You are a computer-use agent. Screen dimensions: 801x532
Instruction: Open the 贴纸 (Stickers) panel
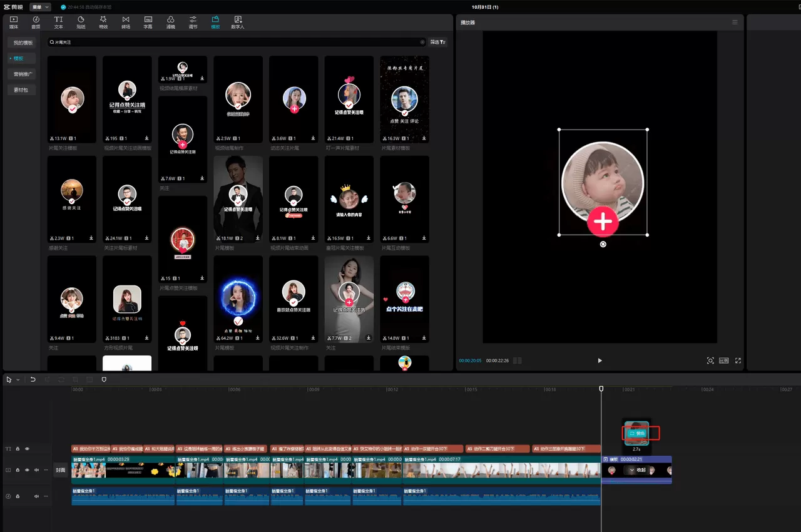pyautogui.click(x=81, y=23)
